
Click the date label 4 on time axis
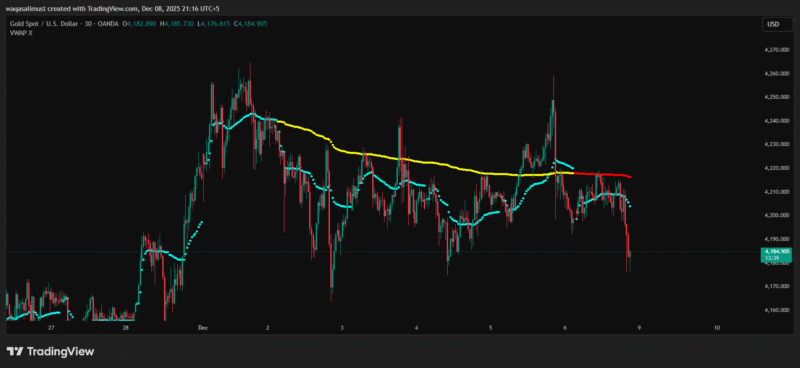pyautogui.click(x=417, y=328)
